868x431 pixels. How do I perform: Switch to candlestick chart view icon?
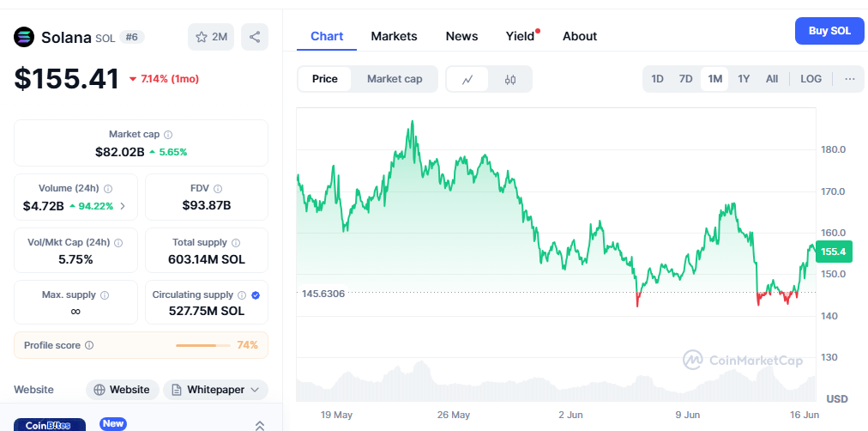510,79
